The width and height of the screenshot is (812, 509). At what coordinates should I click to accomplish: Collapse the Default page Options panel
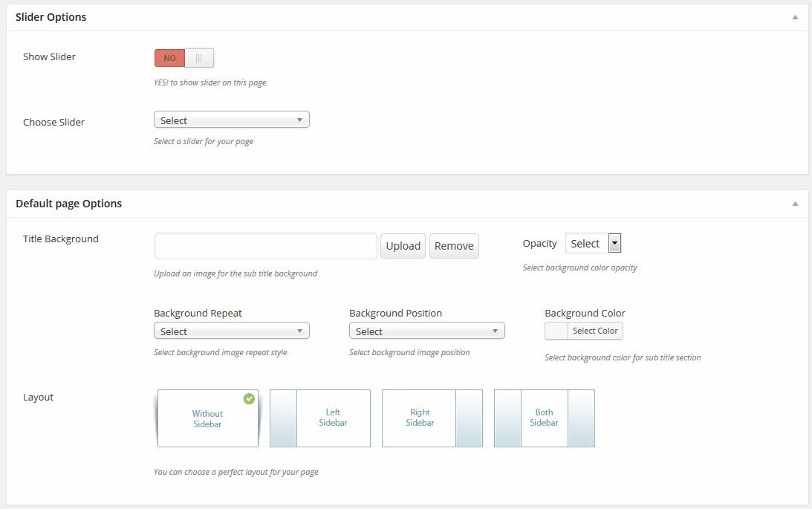click(795, 204)
